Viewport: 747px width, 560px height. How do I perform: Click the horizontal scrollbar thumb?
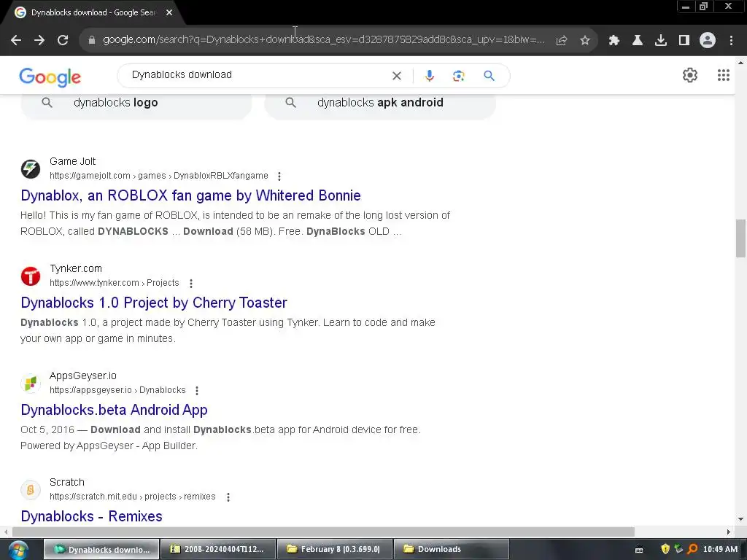pos(323,532)
